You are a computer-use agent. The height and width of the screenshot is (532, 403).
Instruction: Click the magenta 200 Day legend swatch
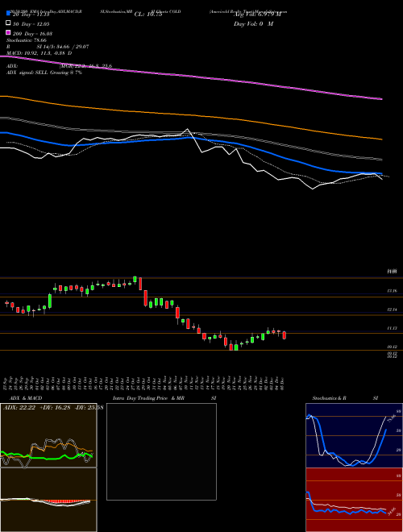click(x=8, y=32)
